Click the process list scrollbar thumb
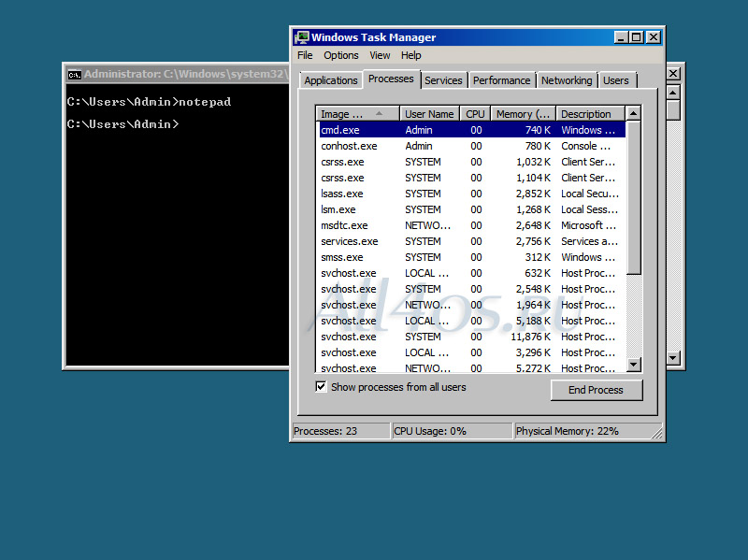This screenshot has height=560, width=748. 634,197
